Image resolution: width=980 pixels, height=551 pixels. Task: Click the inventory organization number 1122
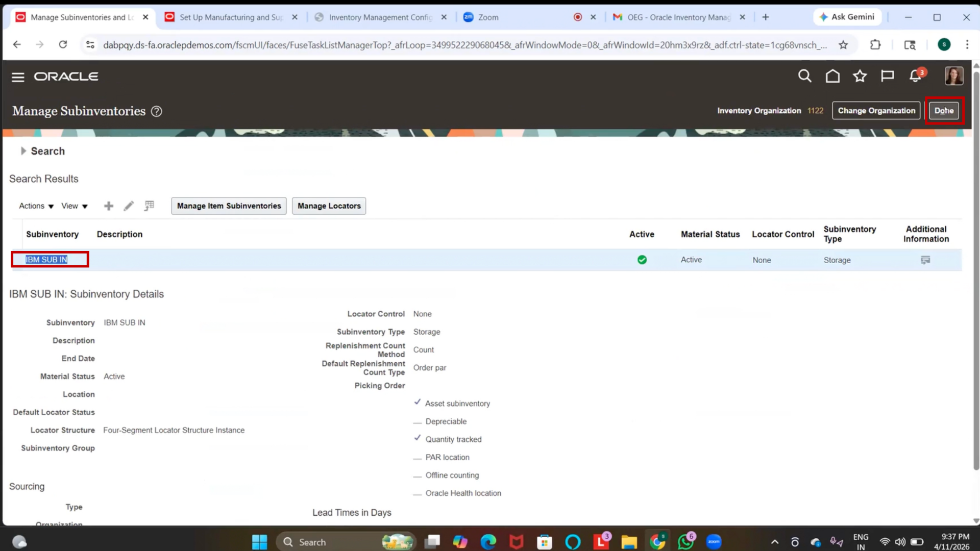coord(815,111)
